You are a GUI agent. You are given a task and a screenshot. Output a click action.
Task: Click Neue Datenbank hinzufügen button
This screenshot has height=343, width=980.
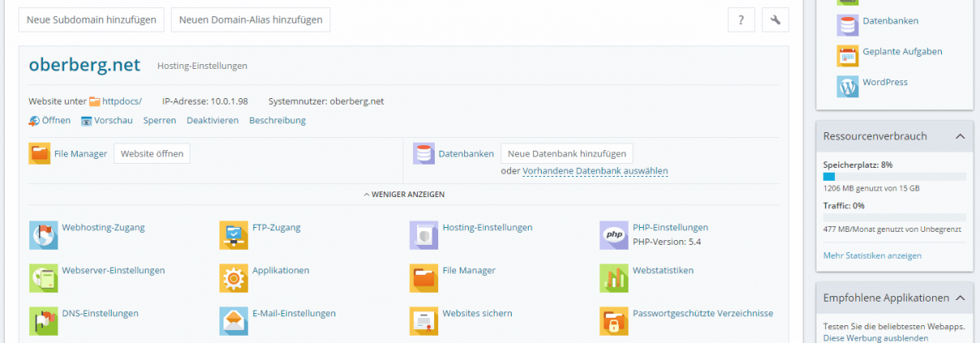coord(566,153)
